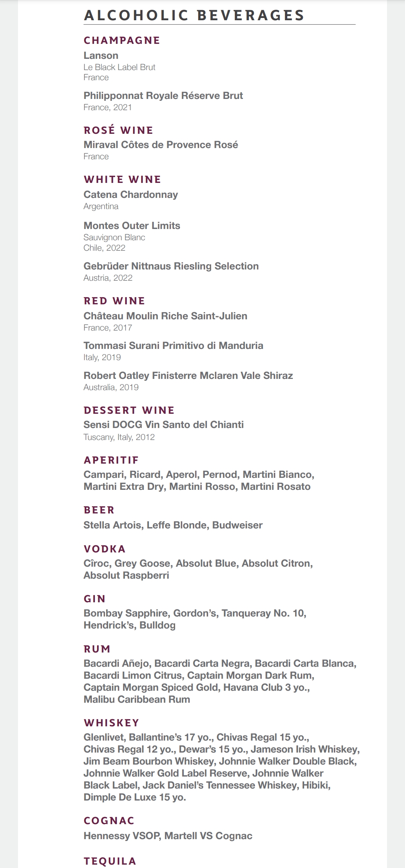Select Catena Chardonnay wine name
Image resolution: width=405 pixels, height=868 pixels.
130,195
